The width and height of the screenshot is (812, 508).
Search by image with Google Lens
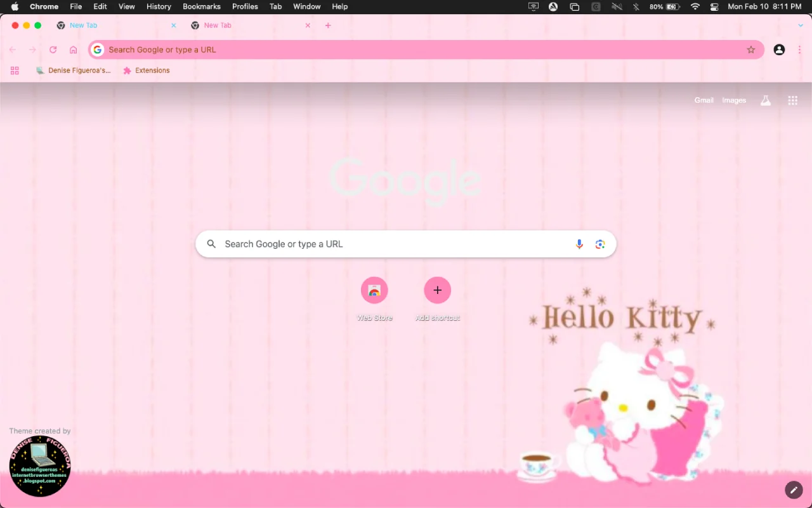pyautogui.click(x=600, y=244)
